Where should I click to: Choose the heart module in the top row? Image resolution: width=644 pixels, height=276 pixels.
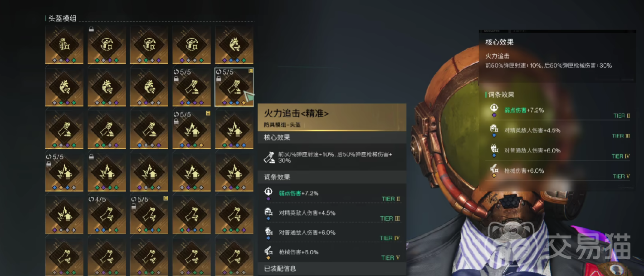[234, 44]
